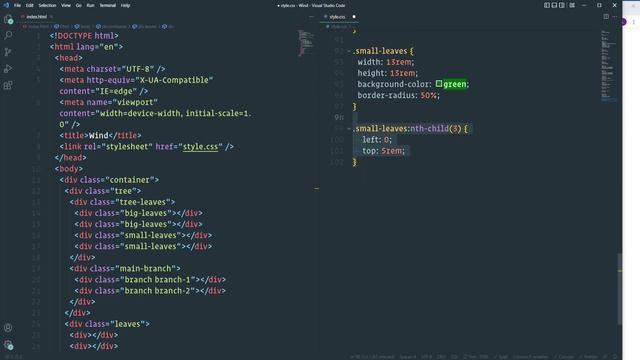Open the File menu
The height and width of the screenshot is (360, 640).
[17, 5]
